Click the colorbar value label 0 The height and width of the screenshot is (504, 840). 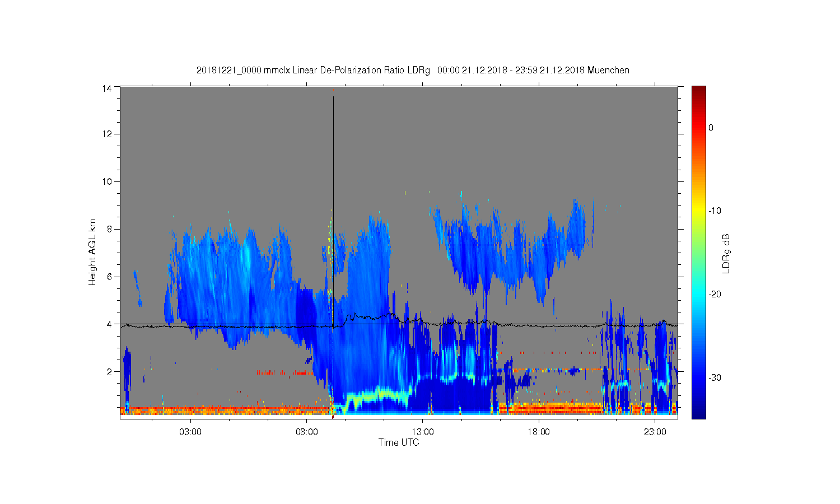(711, 128)
